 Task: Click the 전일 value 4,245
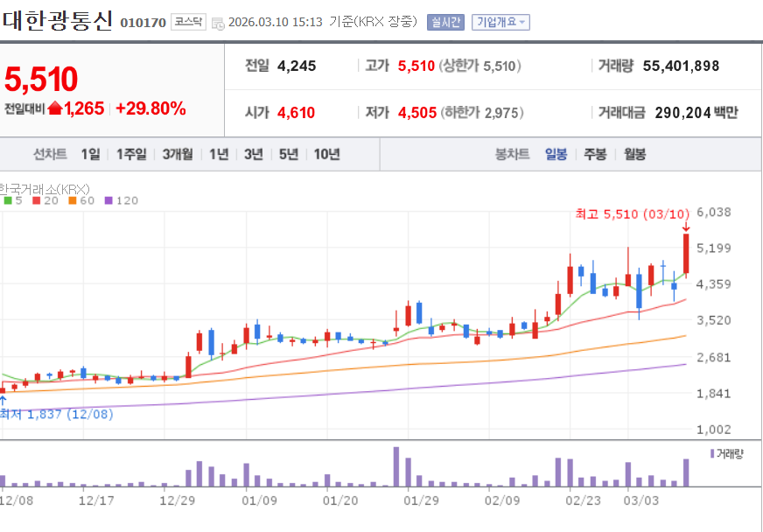[297, 66]
